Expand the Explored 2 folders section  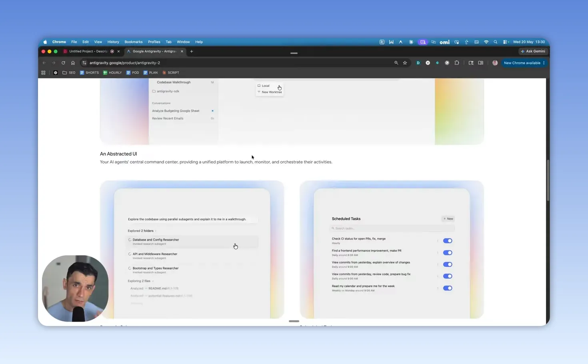[142, 231]
